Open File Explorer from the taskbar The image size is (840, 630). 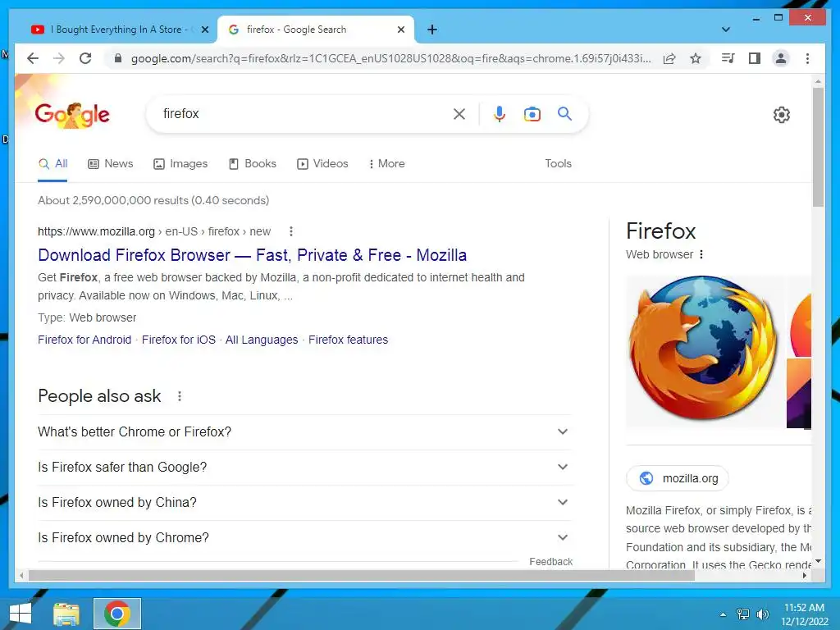coord(66,614)
